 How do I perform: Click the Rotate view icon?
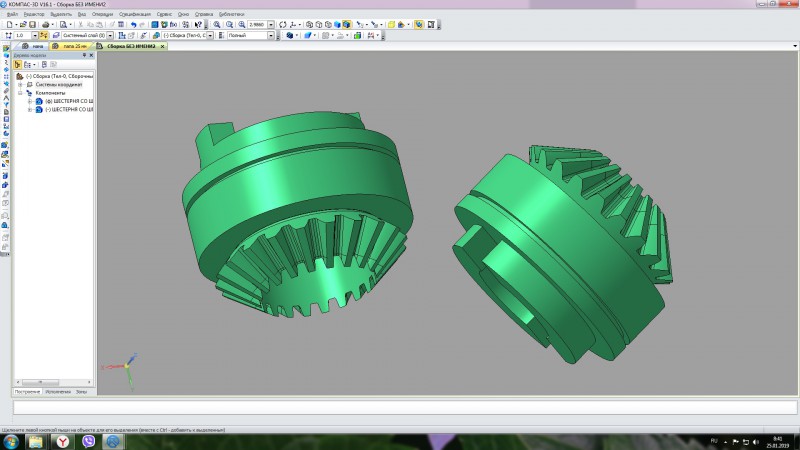(x=283, y=24)
